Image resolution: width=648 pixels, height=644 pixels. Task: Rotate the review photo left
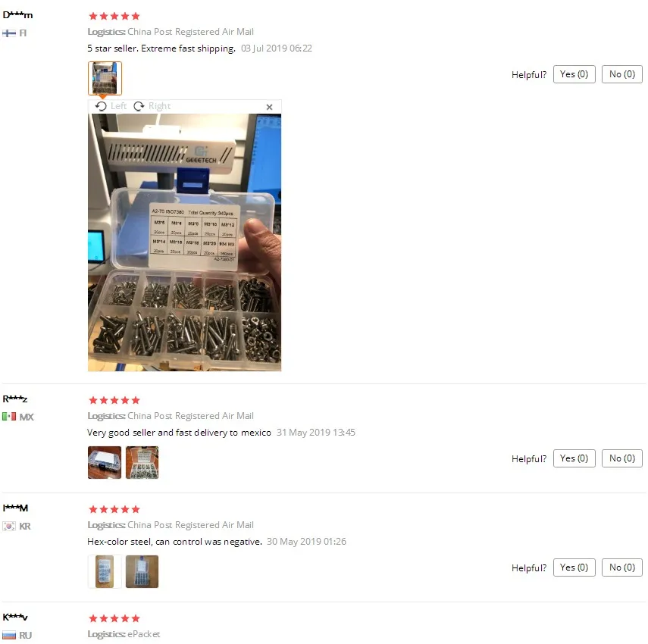point(111,106)
